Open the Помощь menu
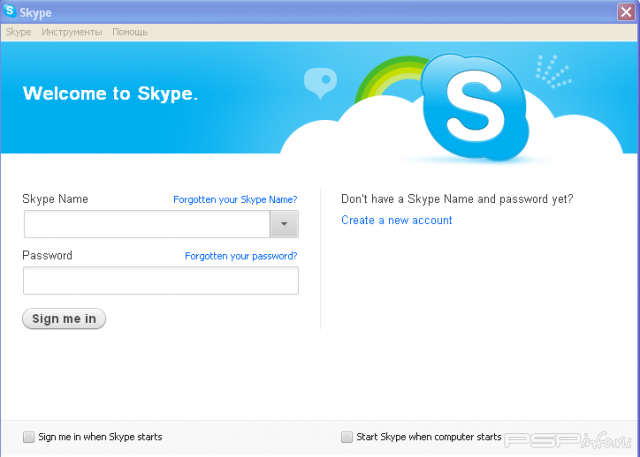The height and width of the screenshot is (457, 640). pyautogui.click(x=130, y=32)
